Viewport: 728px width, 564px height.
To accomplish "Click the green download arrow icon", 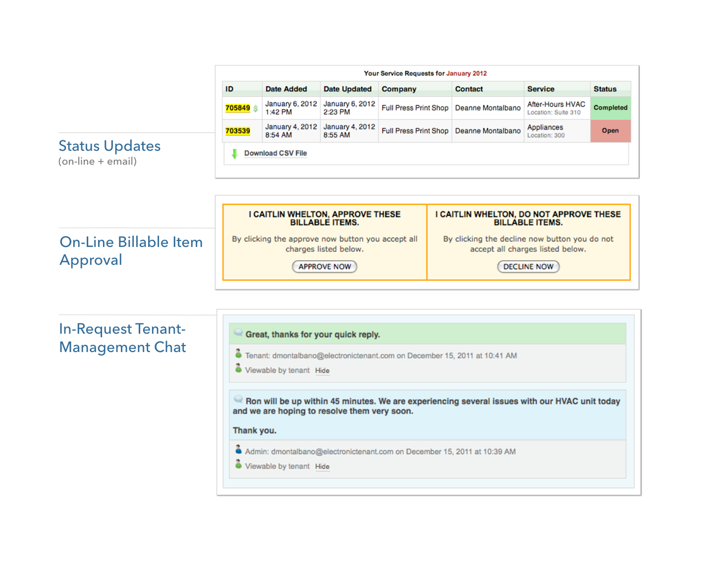I will pyautogui.click(x=235, y=154).
